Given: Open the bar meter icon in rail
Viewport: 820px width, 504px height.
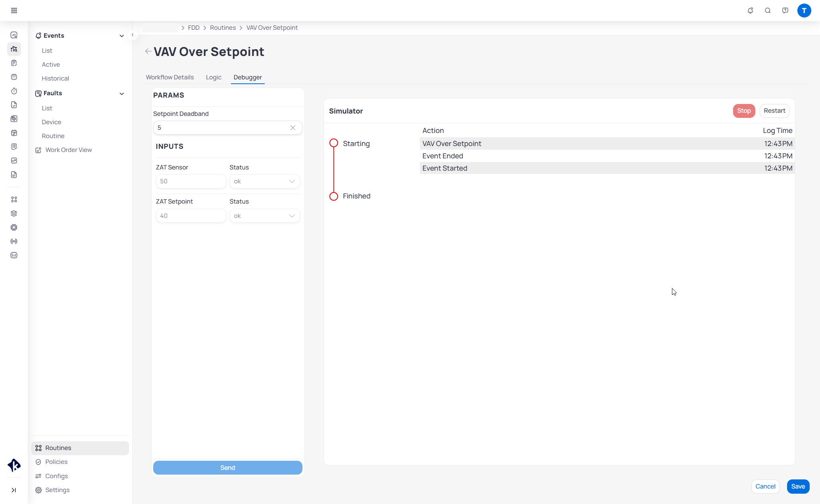Looking at the screenshot, I should (x=14, y=255).
